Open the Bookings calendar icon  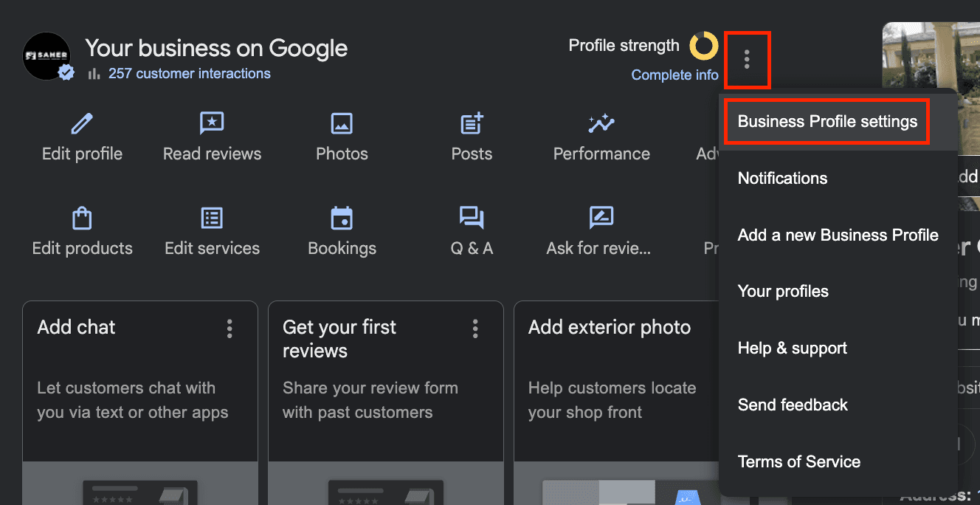tap(342, 219)
